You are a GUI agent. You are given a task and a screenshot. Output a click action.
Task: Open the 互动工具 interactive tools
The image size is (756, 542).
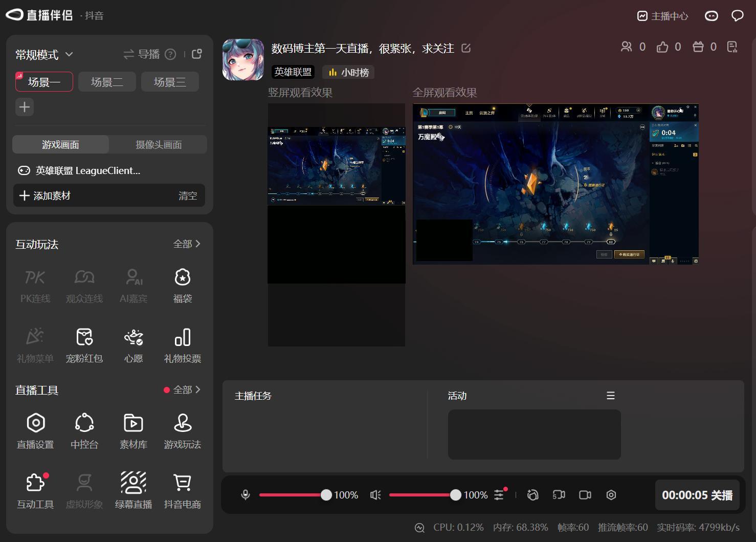35,491
